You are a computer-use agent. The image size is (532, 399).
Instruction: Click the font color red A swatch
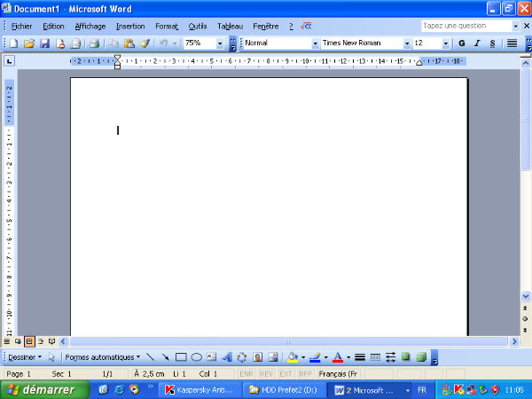(337, 357)
